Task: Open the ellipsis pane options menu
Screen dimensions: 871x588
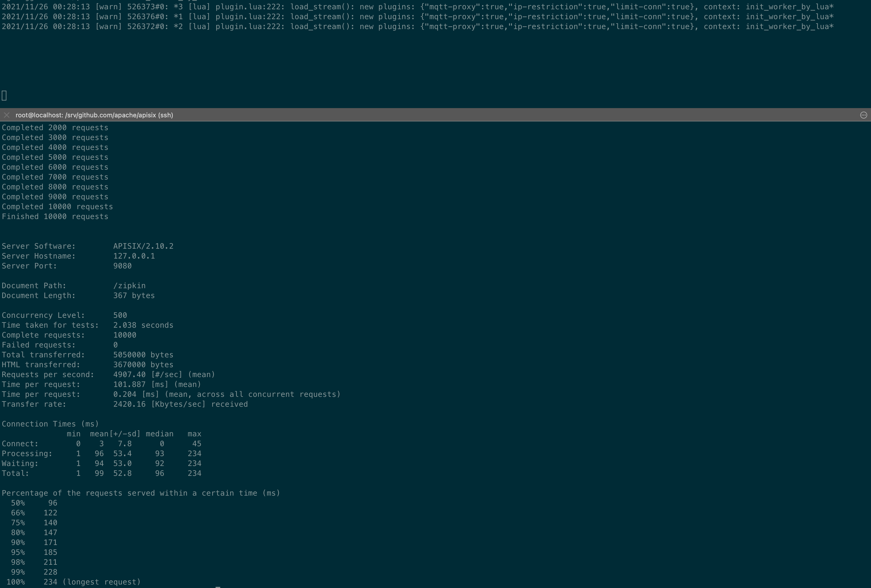Action: [863, 115]
